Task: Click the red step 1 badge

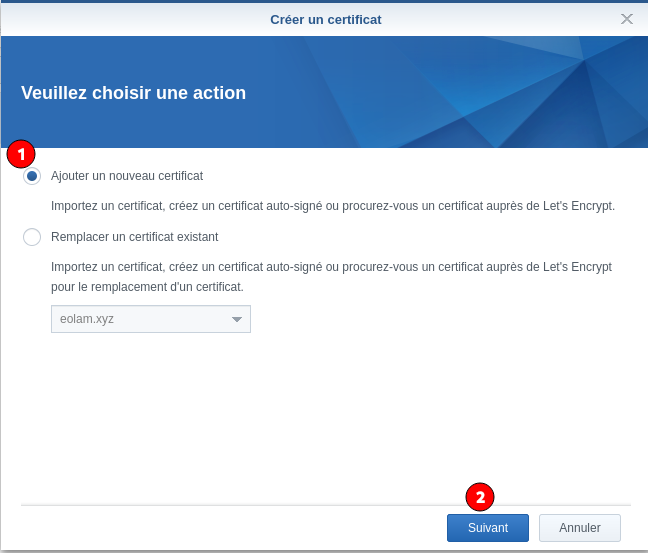Action: 21,154
